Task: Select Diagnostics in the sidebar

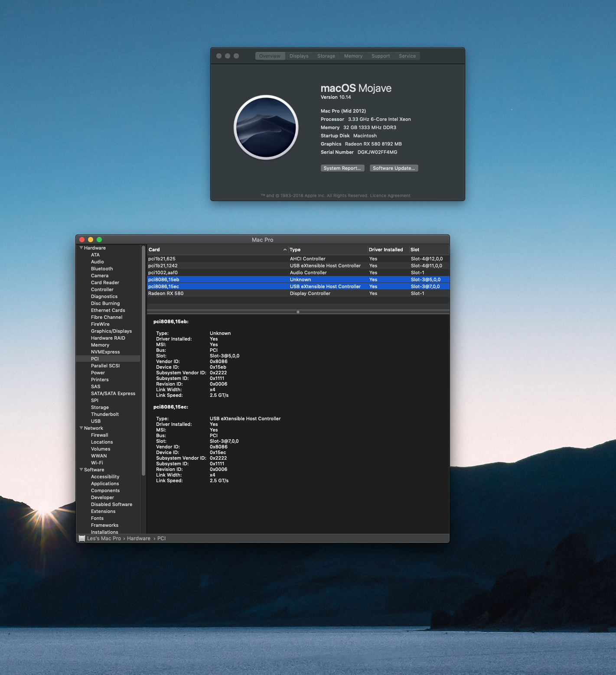Action: pyautogui.click(x=104, y=296)
